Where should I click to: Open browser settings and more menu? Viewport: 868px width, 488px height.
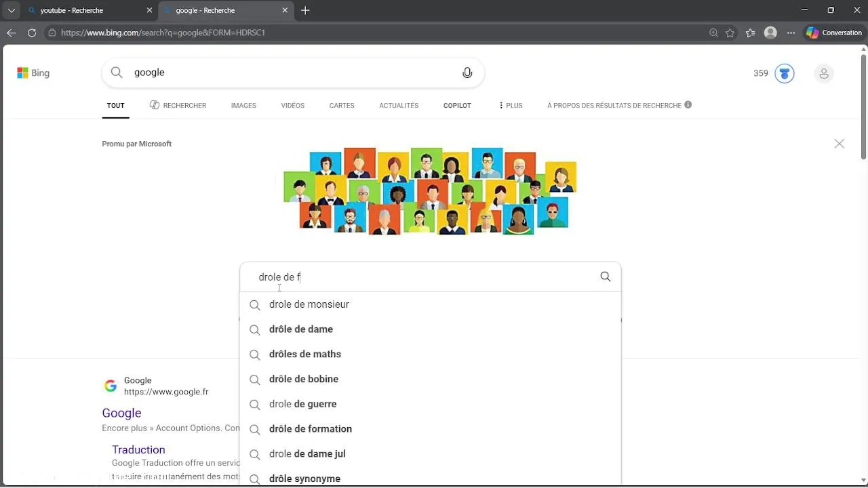click(791, 33)
